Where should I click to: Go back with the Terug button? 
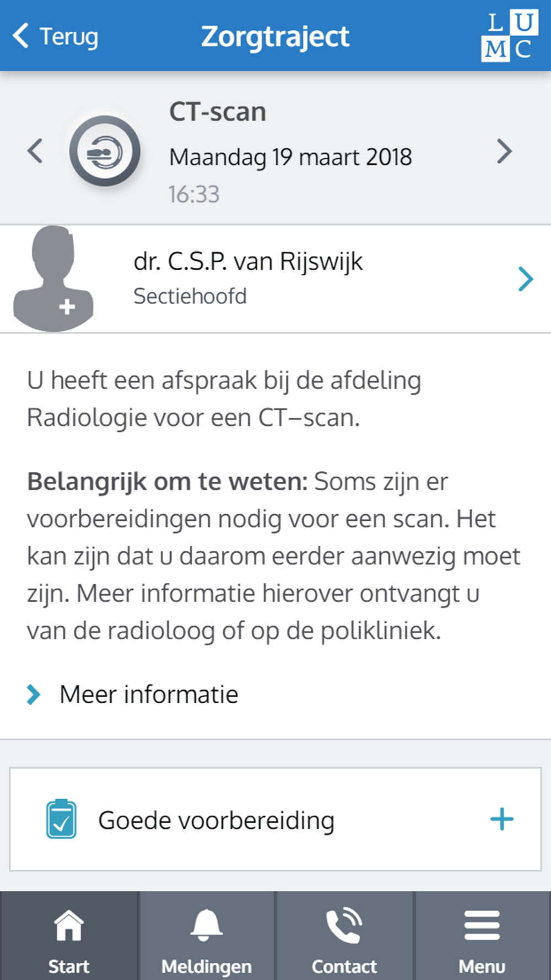point(55,36)
